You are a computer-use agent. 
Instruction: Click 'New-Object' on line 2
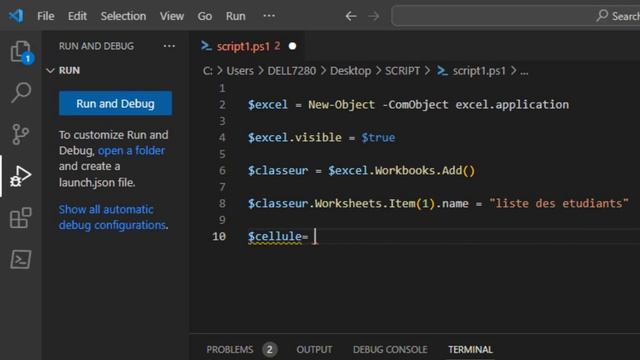point(341,104)
